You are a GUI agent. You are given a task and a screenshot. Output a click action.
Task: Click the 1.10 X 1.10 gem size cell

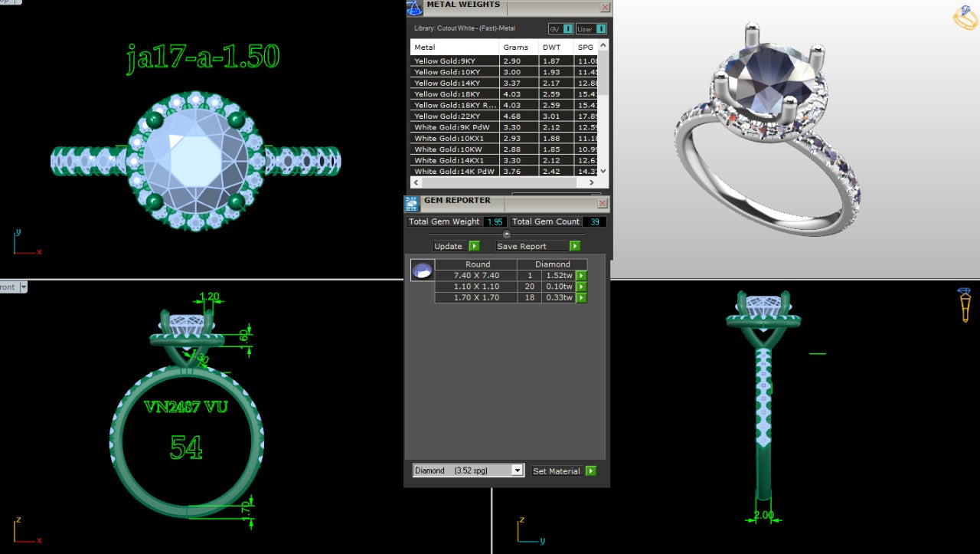(x=475, y=287)
